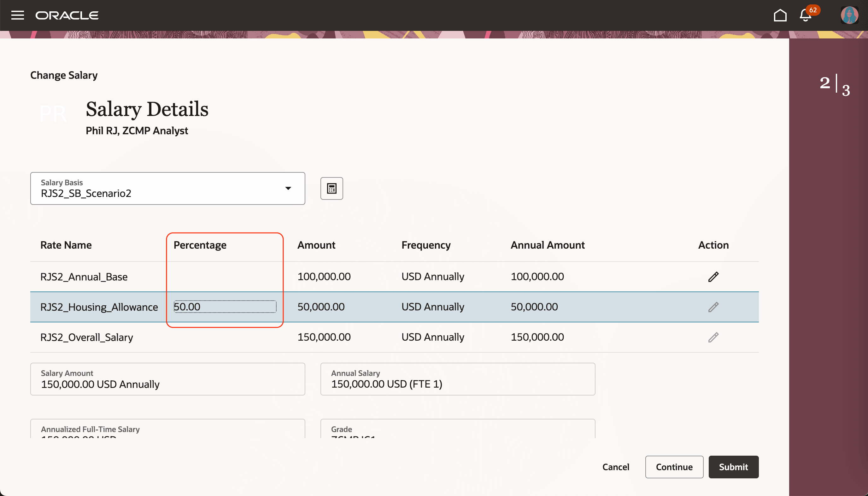The width and height of the screenshot is (868, 496).
Task: Open the salary calculator icon
Action: [331, 188]
